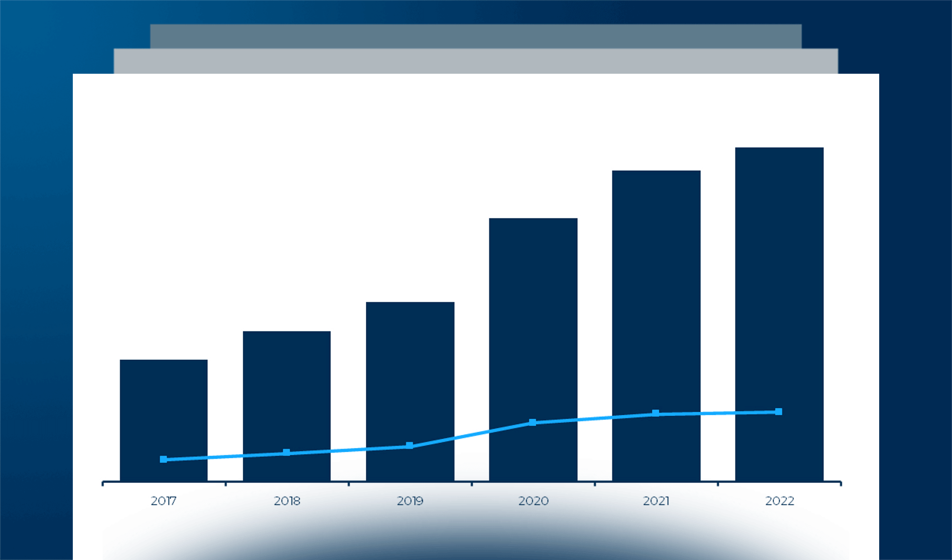Click the 2019 axis label

[410, 501]
